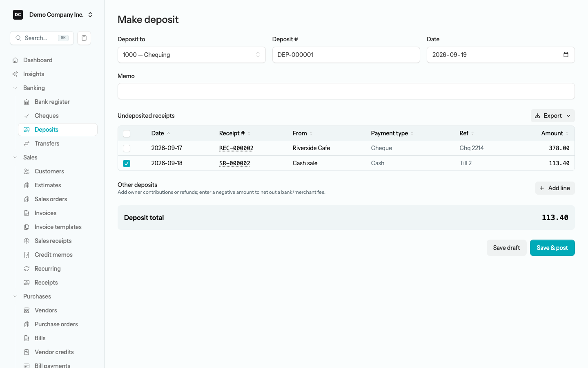The width and height of the screenshot is (588, 368).
Task: Sort receipts by Payment type column
Action: (392, 133)
